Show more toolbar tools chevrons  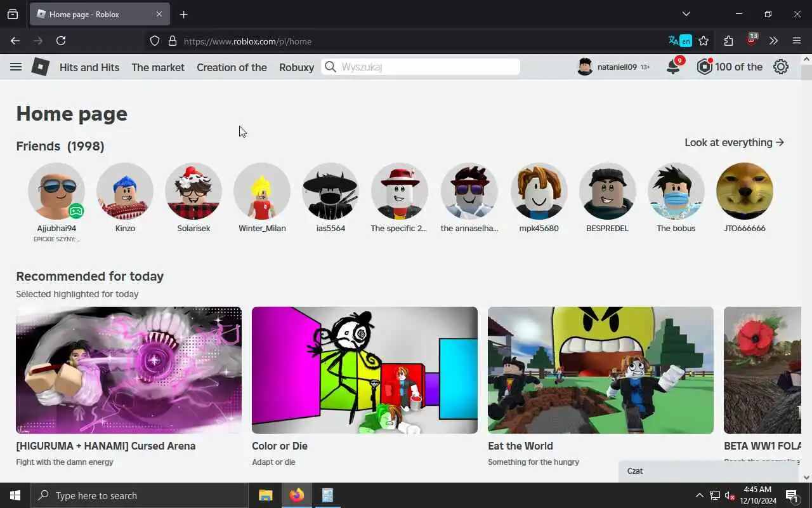click(x=773, y=41)
